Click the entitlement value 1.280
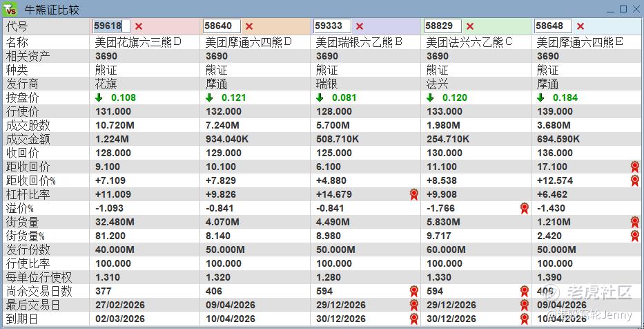 pos(328,277)
